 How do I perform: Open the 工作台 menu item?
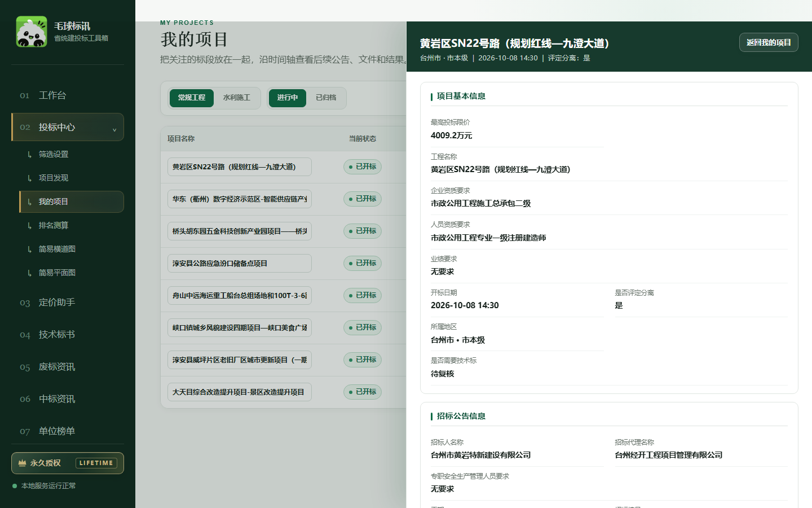click(x=68, y=95)
